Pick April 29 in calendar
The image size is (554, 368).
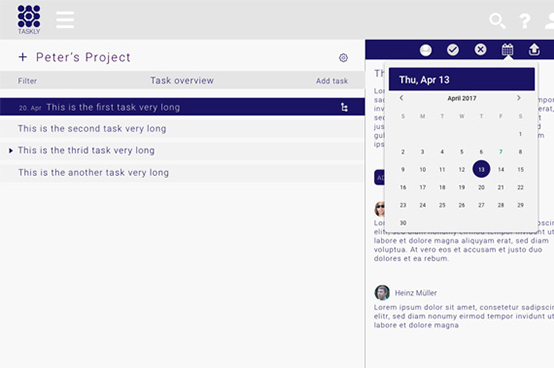(520, 205)
